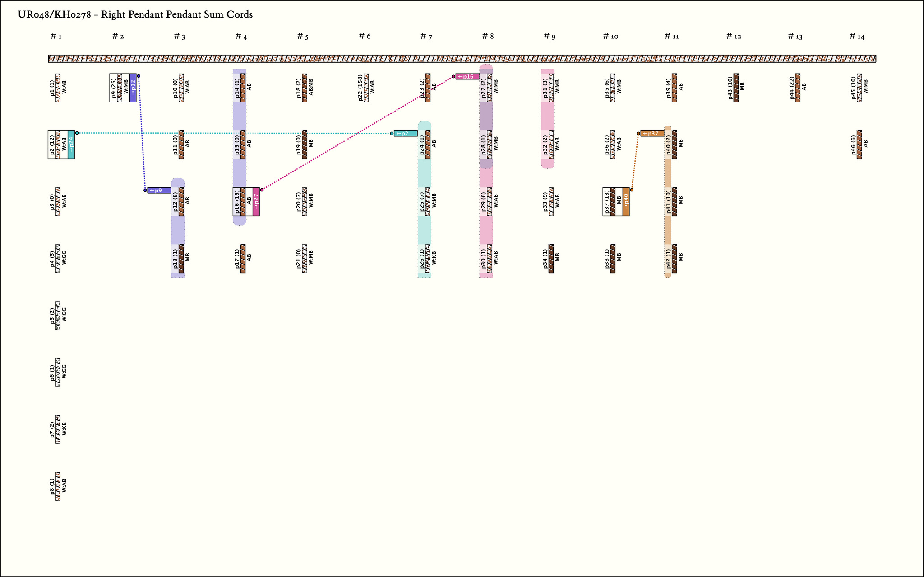Select the orange ←p37 label
This screenshot has height=577, width=924.
point(652,134)
